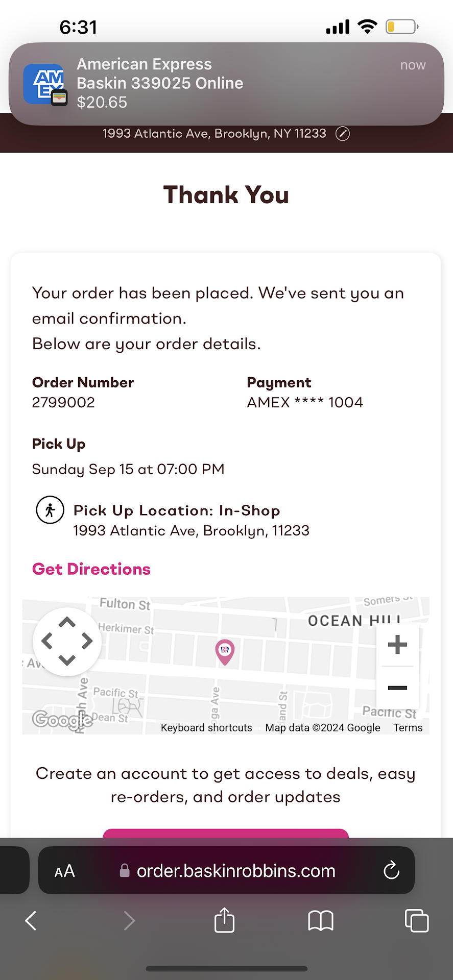Go back with Safari back chevron
Image resolution: width=453 pixels, height=980 pixels.
tap(31, 920)
